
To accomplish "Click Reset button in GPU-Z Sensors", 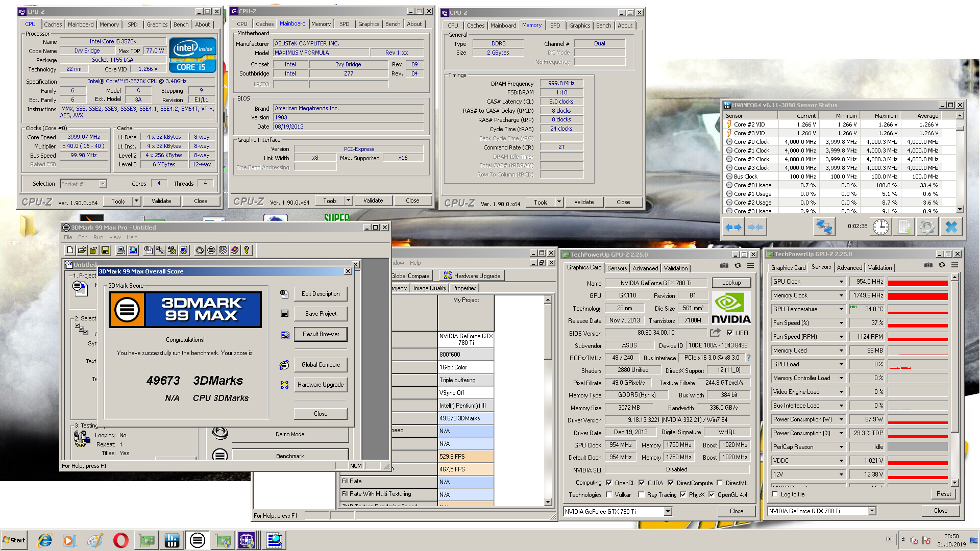I will [x=943, y=494].
